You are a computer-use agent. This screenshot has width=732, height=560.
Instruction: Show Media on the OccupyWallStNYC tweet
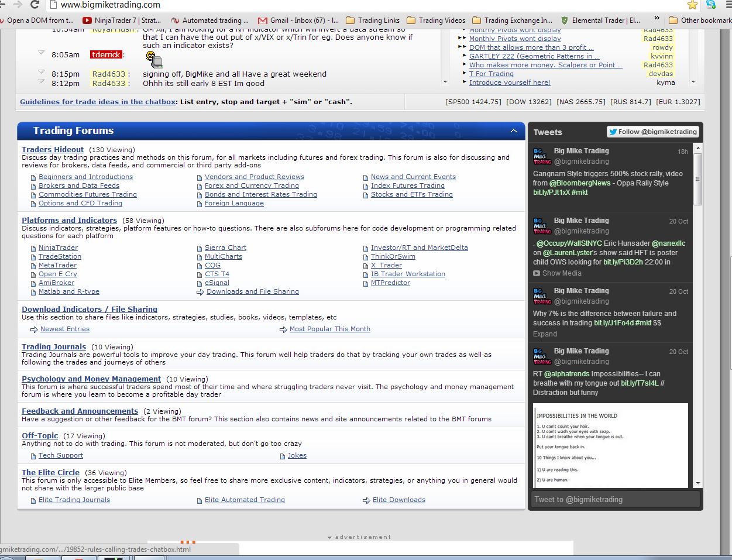pyautogui.click(x=557, y=273)
